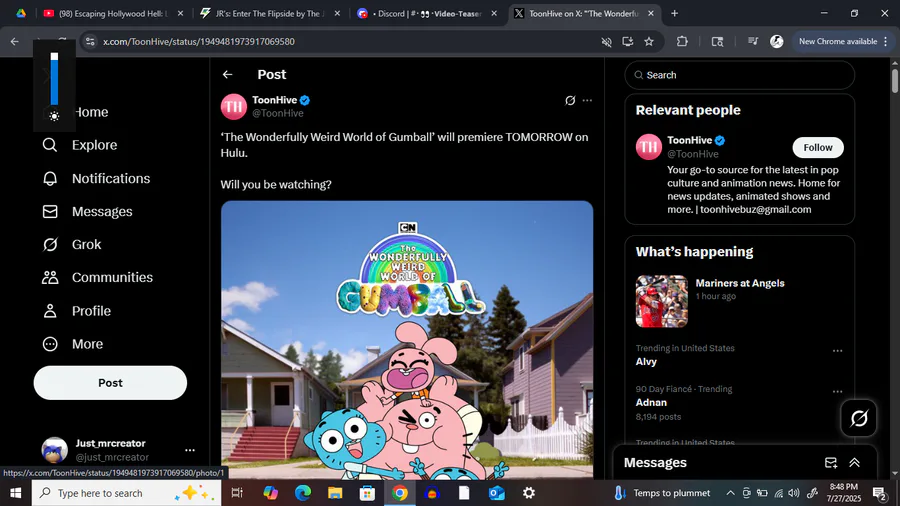Open Microsoft Store from taskbar
900x506 pixels.
(367, 493)
